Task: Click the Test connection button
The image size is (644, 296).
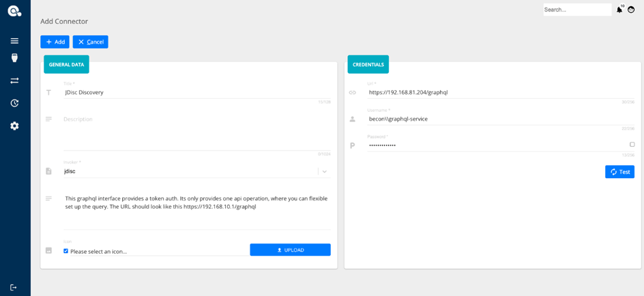Action: (x=619, y=172)
